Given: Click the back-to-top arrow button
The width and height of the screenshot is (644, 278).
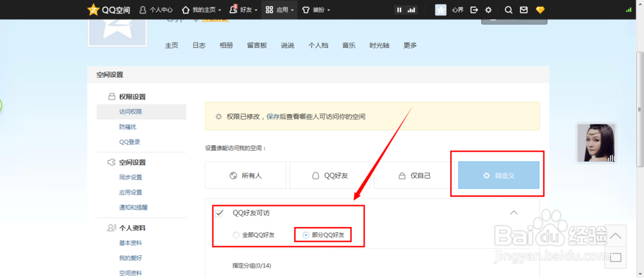Looking at the screenshot, I should point(615,236).
